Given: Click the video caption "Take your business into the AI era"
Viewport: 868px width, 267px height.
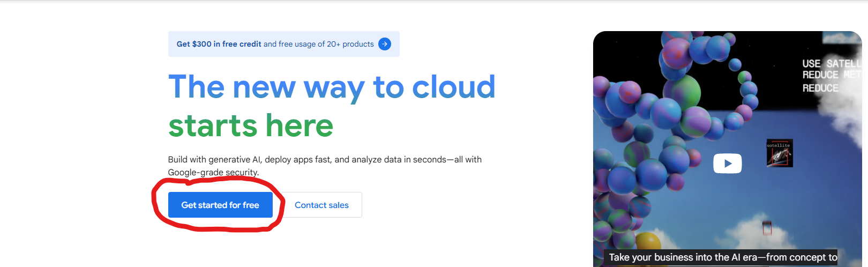Looking at the screenshot, I should pos(723,257).
